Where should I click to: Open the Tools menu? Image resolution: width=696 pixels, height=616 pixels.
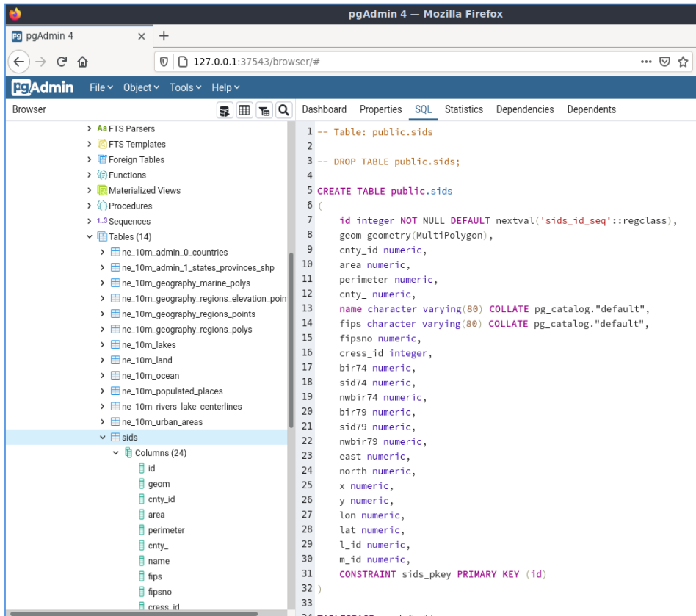point(186,87)
